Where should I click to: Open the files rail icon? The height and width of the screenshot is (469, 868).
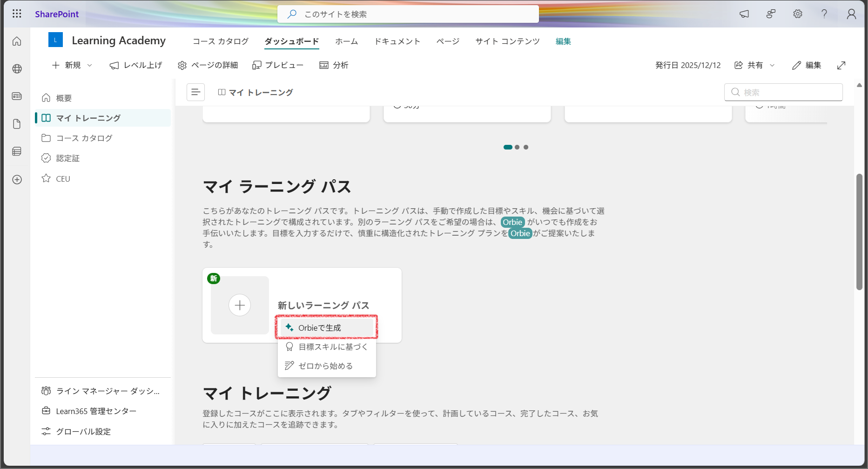(x=17, y=124)
